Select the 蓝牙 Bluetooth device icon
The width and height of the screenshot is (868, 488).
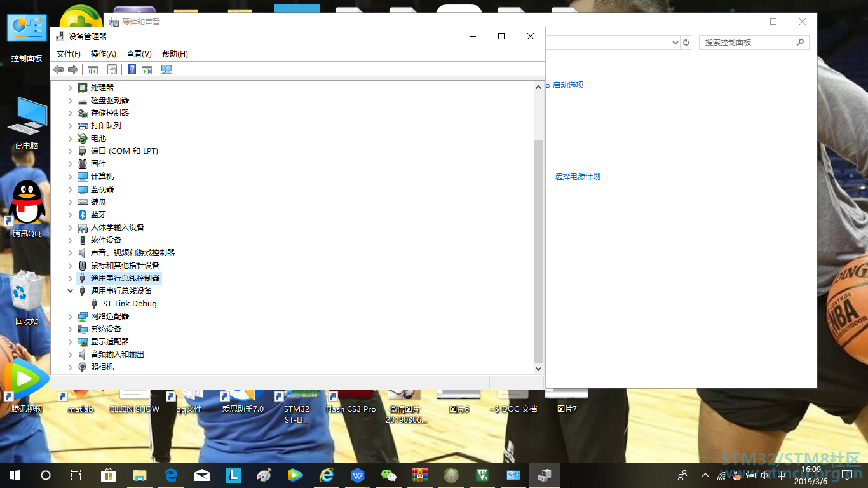(82, 215)
